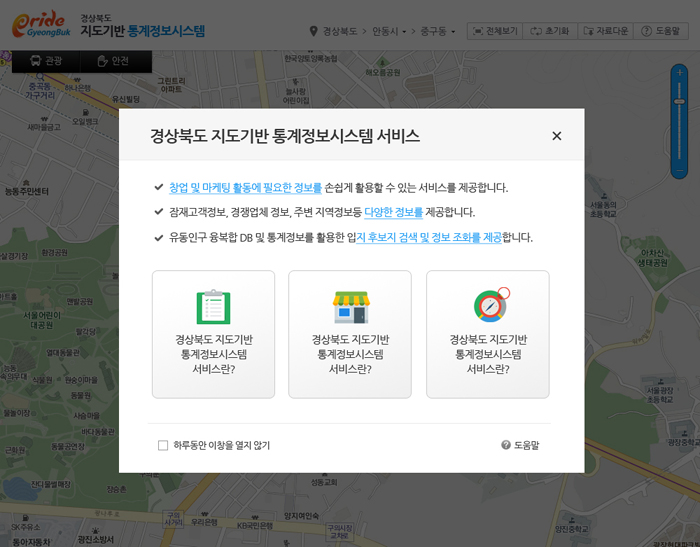The image size is (700, 547).
Task: Select 경상북도 in the location breadcrumb
Action: click(x=340, y=31)
